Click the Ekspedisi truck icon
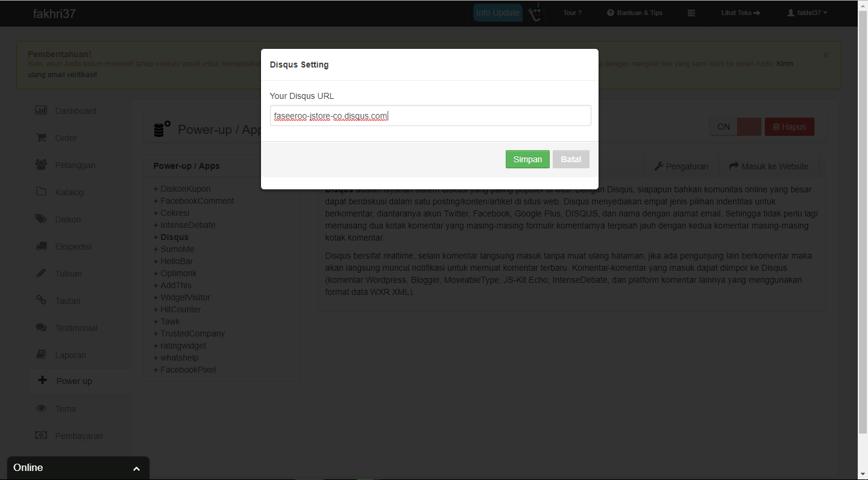The width and height of the screenshot is (868, 480). point(41,246)
